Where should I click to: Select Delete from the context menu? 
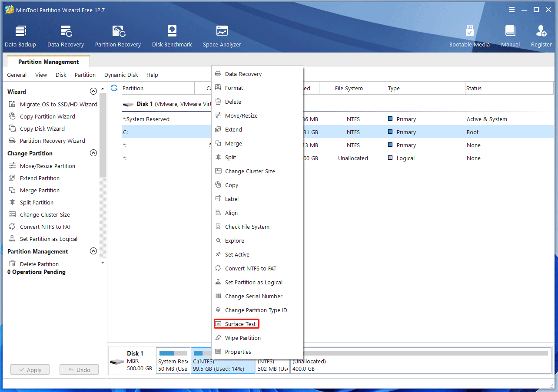pyautogui.click(x=257, y=102)
